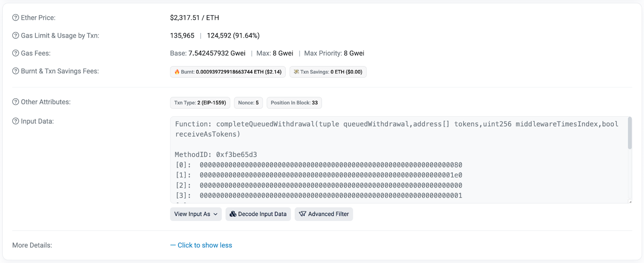Expand transaction details via Click to show less
Image resolution: width=644 pixels, height=263 pixels.
click(x=201, y=245)
